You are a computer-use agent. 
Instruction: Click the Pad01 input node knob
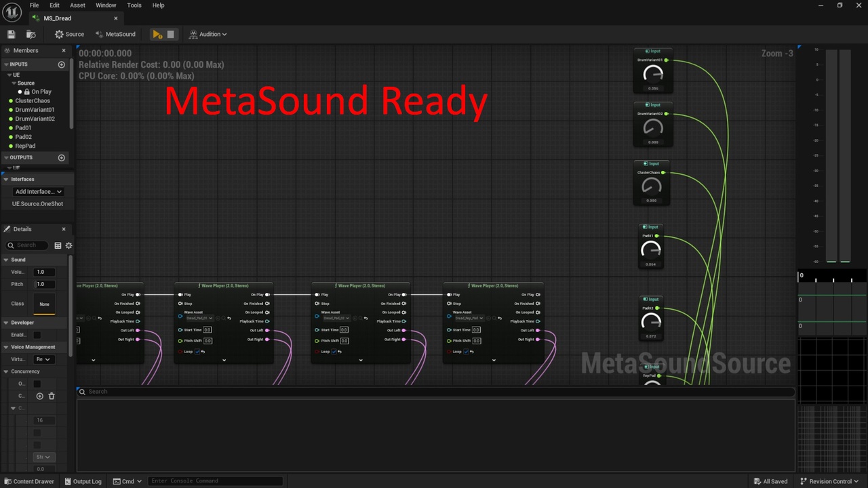[650, 250]
